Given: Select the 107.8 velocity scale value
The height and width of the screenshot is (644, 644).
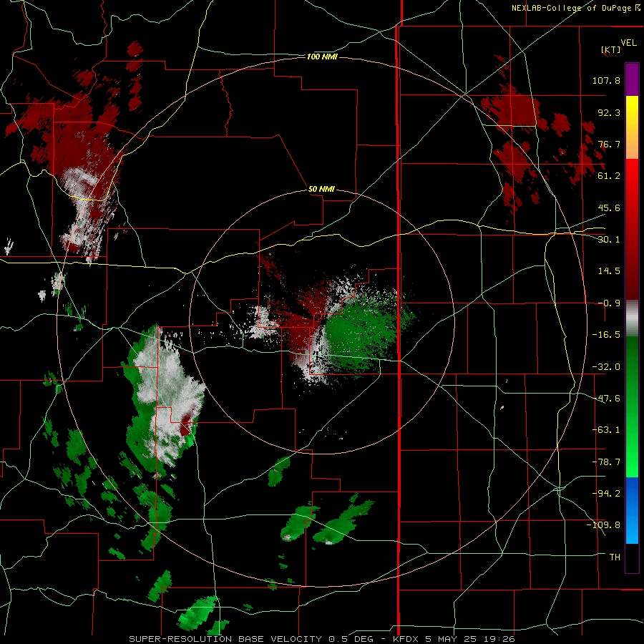Looking at the screenshot, I should click(x=606, y=80).
